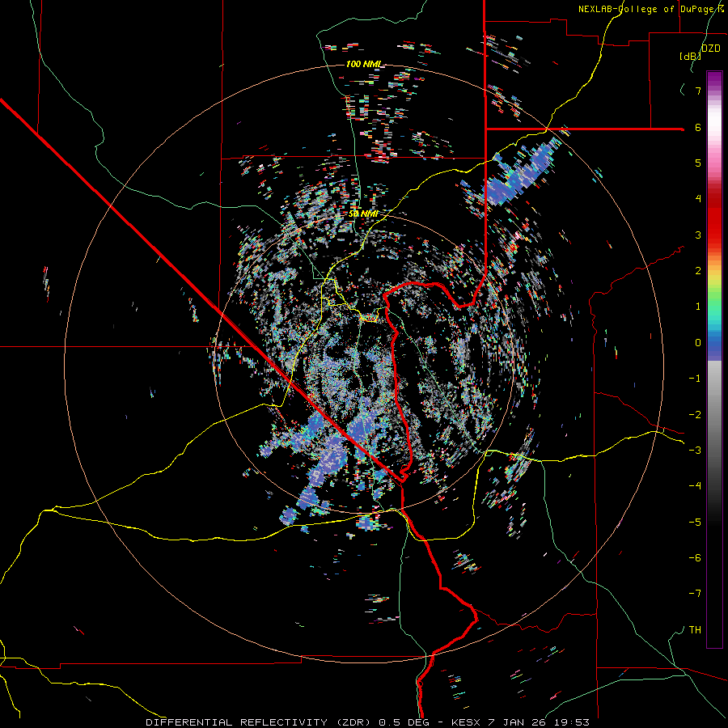
Task: Click the 6 tick label on the scale
Action: (x=698, y=127)
